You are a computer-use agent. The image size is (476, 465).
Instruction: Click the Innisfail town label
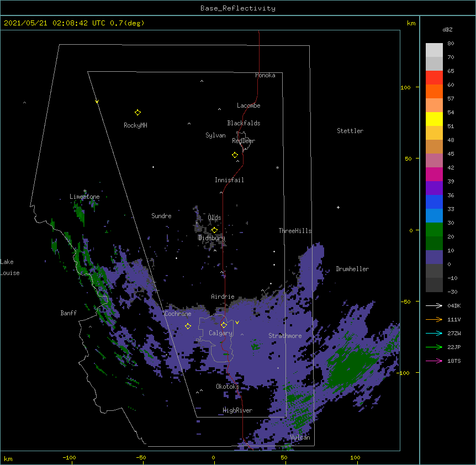(229, 180)
